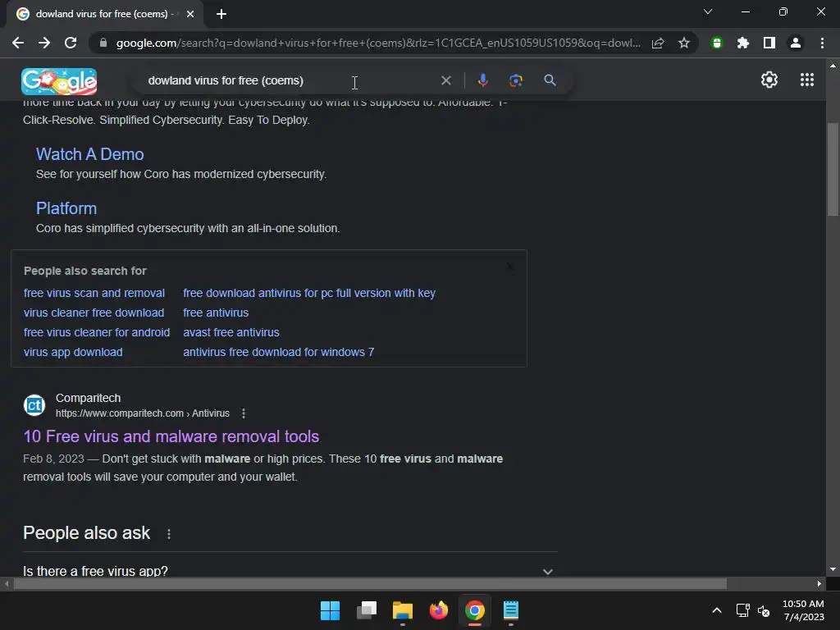Screen dimensions: 840x630
Task: Open File Explorer from taskbar
Action: point(402,610)
